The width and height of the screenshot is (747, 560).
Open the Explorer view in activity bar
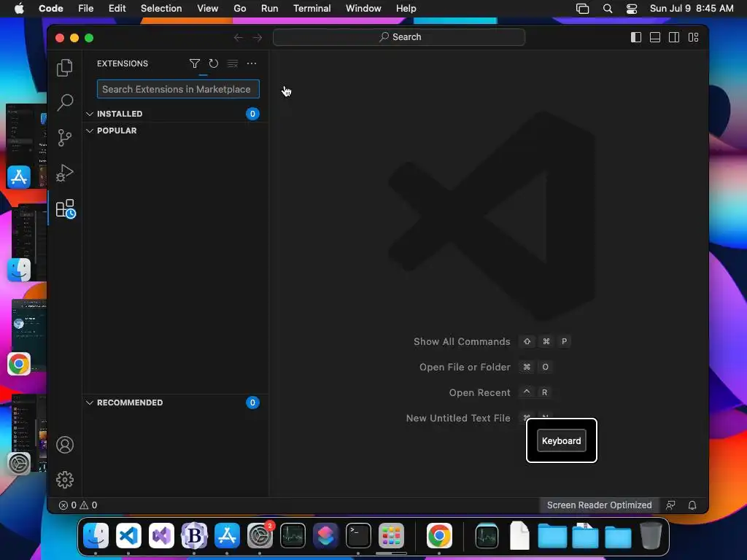click(65, 68)
